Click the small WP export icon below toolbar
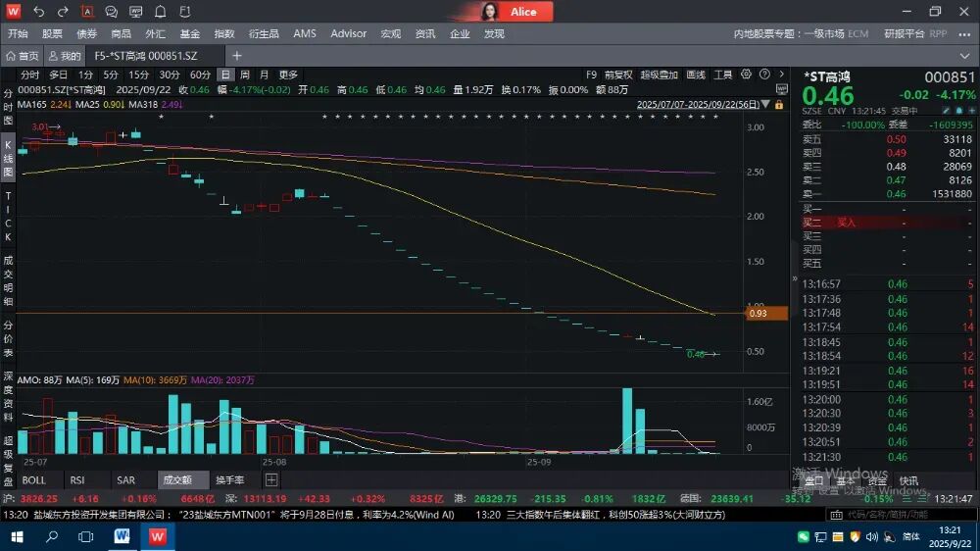Viewport: 980px width, 551px height. click(x=781, y=89)
